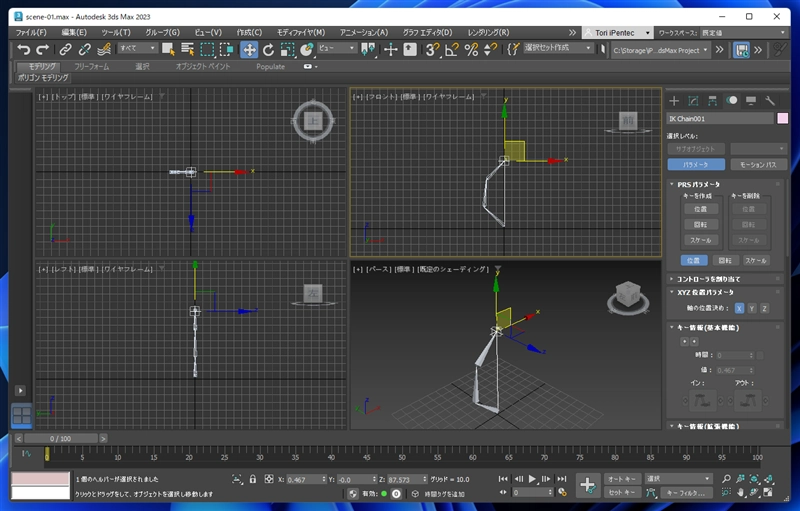Open the 編集(E) menu

click(74, 32)
